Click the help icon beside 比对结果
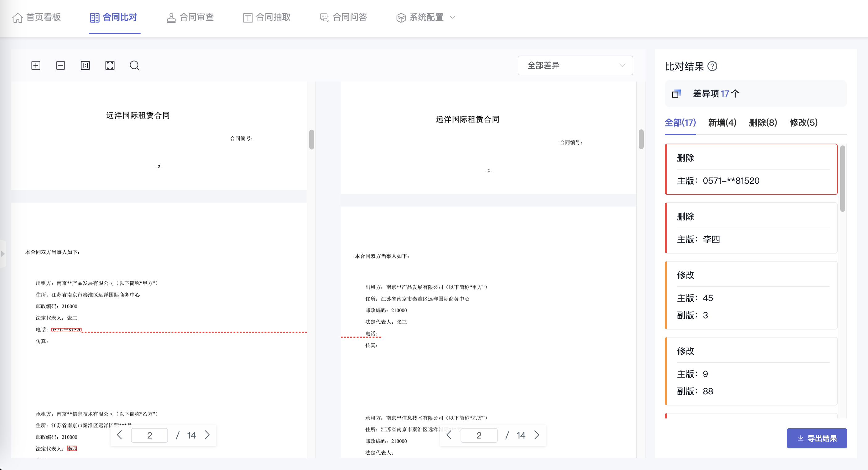 click(x=712, y=66)
